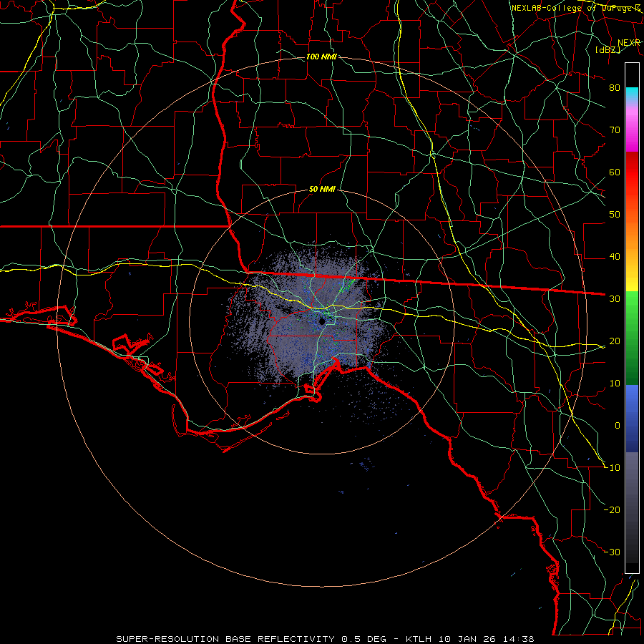Click the green segment of the dBZ color bar
Image resolution: width=644 pixels, height=644 pixels.
[632, 338]
